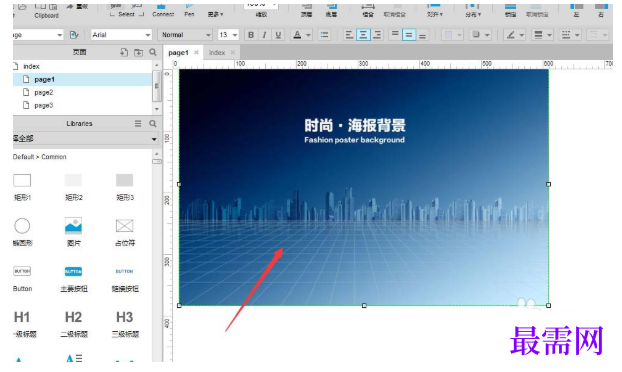Viewport: 622px width, 372px height.
Task: Toggle bullet list formatting
Action: (324, 35)
